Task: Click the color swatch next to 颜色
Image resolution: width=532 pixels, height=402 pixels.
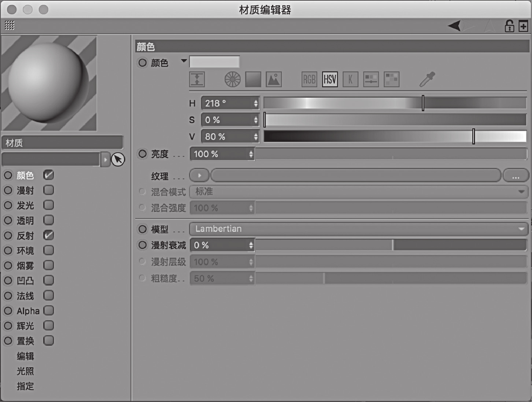Action: [x=214, y=62]
